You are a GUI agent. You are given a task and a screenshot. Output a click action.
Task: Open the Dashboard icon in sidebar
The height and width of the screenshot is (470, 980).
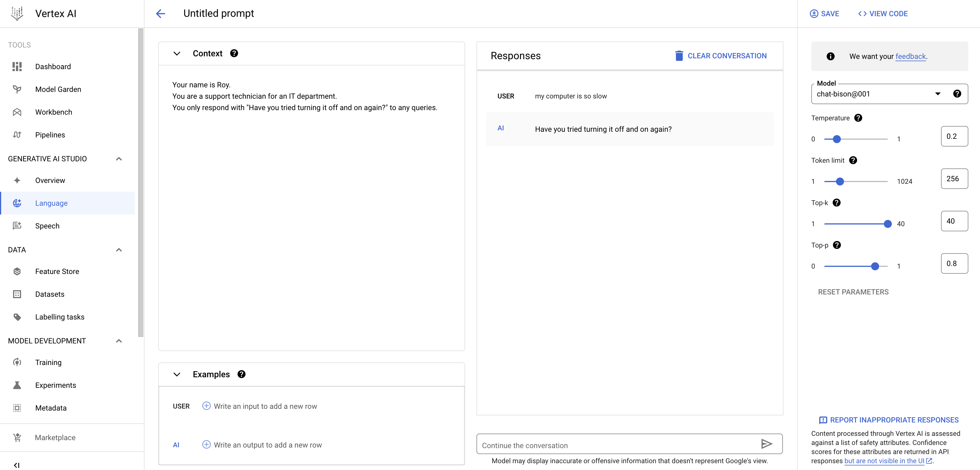(x=17, y=67)
